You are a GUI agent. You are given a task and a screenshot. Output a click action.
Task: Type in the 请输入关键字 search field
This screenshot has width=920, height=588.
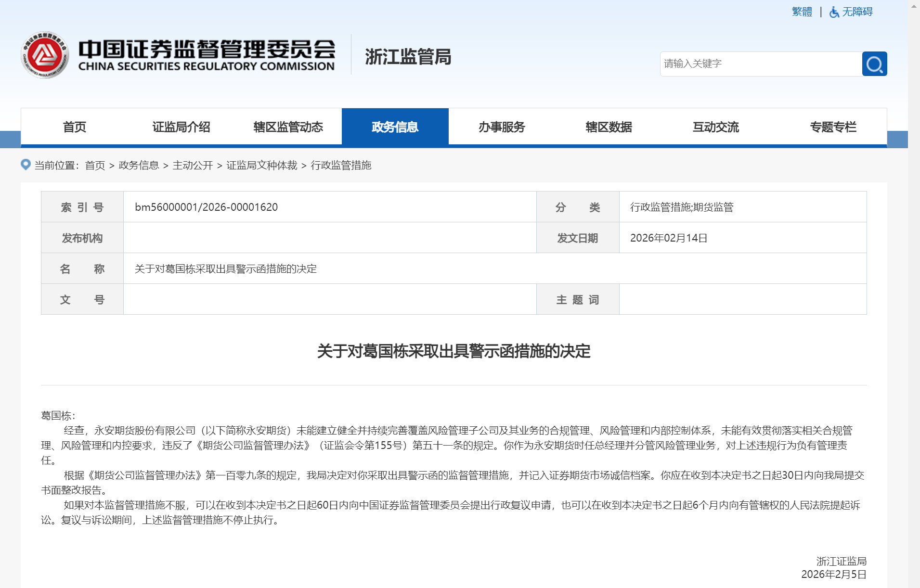760,64
